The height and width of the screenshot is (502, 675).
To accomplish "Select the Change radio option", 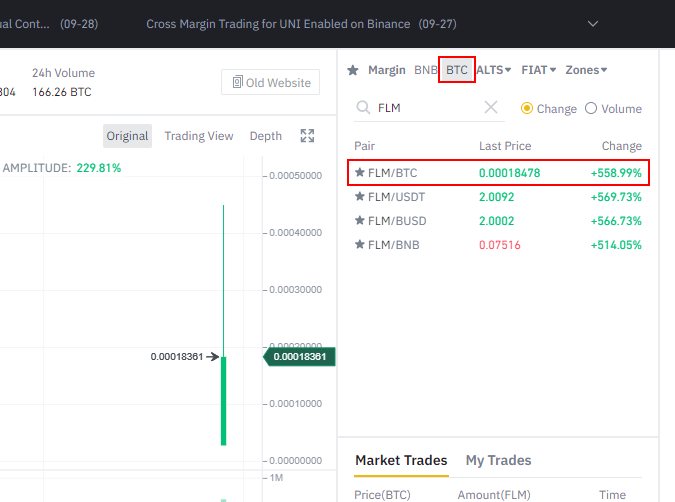I will click(x=527, y=108).
